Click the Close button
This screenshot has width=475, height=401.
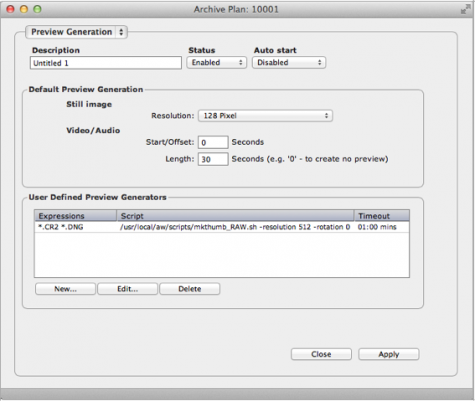pyautogui.click(x=321, y=354)
